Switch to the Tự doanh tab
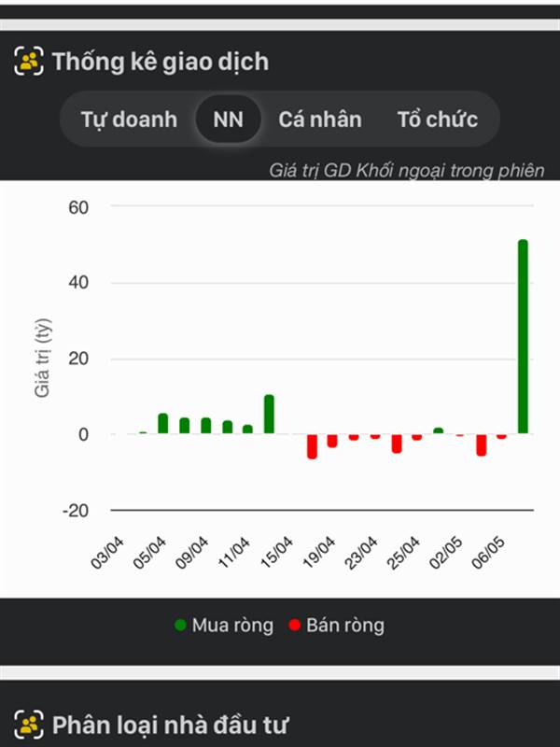560x747 pixels. pos(129,120)
